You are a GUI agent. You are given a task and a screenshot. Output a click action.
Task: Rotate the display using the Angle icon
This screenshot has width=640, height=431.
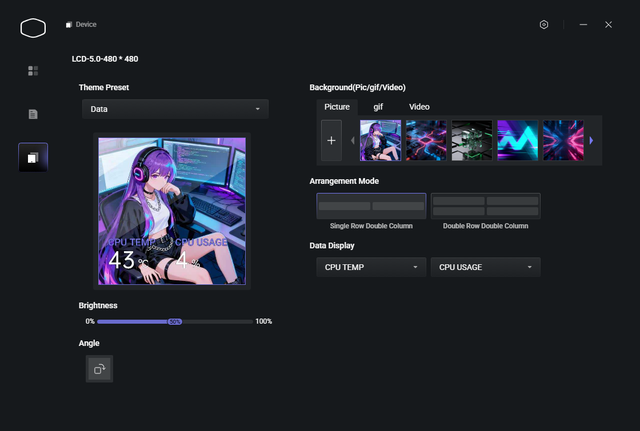99,369
